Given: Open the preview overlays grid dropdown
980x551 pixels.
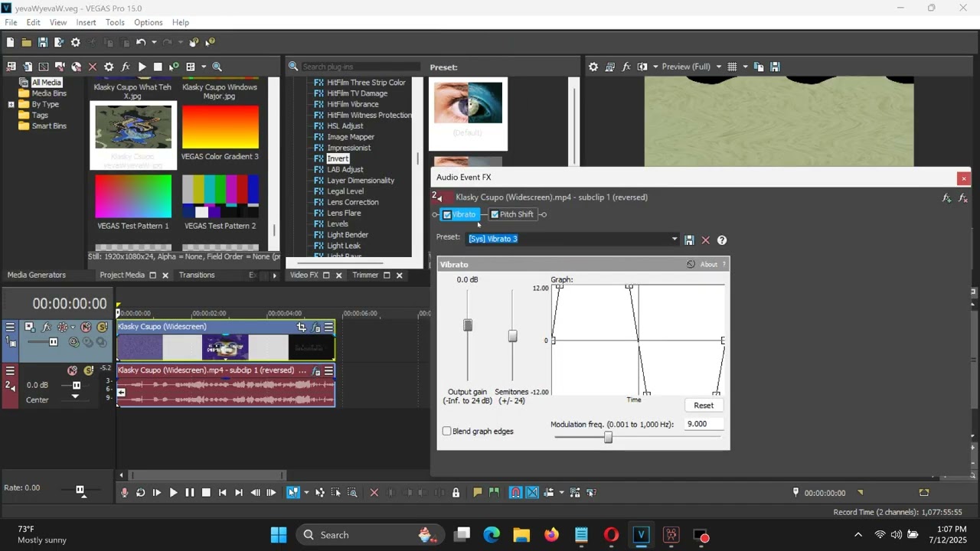Looking at the screenshot, I should pos(745,67).
